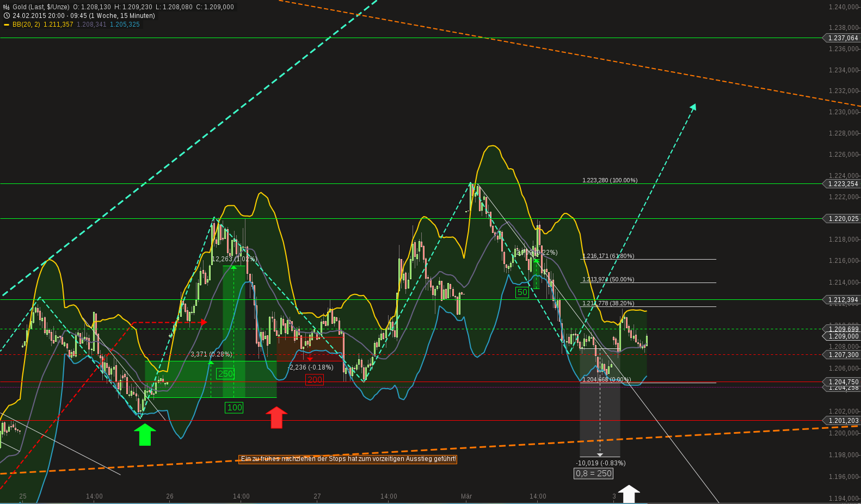
Task: Click the Fibonacci 38.20% level label
Action: coord(608,303)
